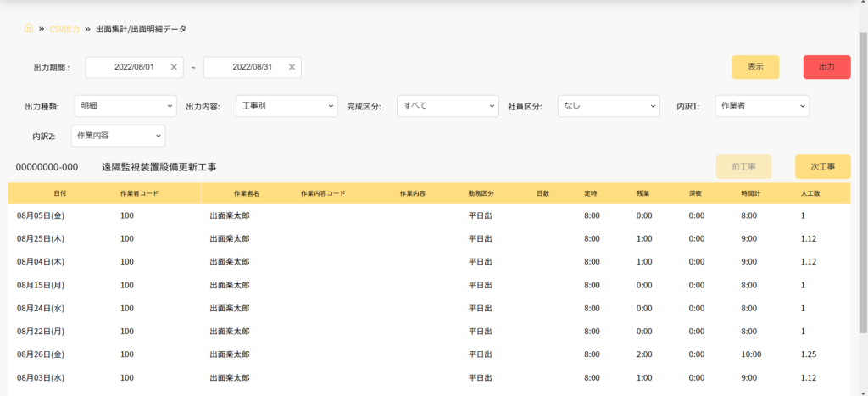Click worker code 100 in 08月22日 row
The image size is (868, 396).
[x=127, y=332]
